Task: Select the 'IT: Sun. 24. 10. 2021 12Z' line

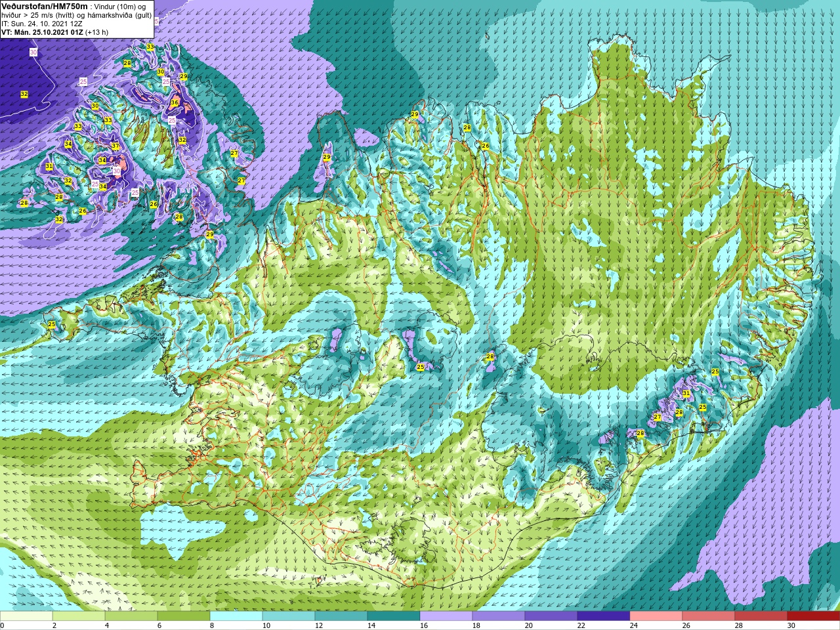Action: [x=42, y=23]
